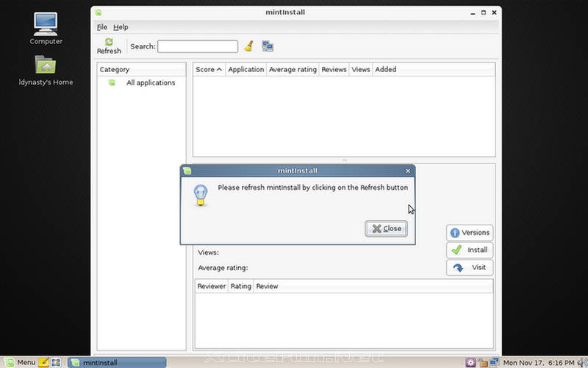The image size is (588, 368).
Task: Maximize the mintInstall main window
Action: pyautogui.click(x=484, y=13)
